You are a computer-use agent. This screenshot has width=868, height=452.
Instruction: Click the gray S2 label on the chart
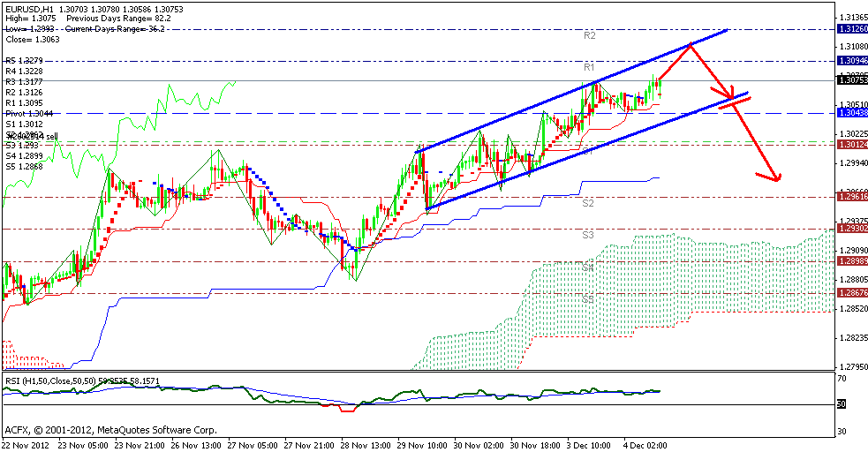tap(588, 203)
